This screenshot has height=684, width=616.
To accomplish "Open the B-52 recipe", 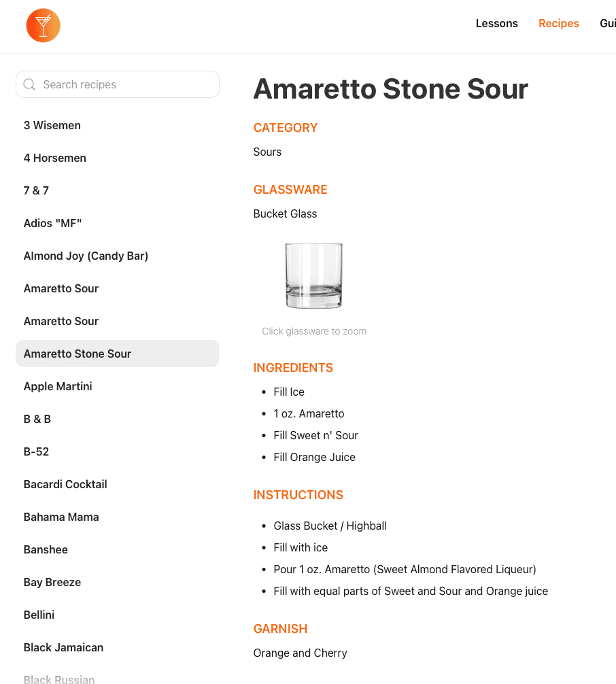I will (36, 451).
